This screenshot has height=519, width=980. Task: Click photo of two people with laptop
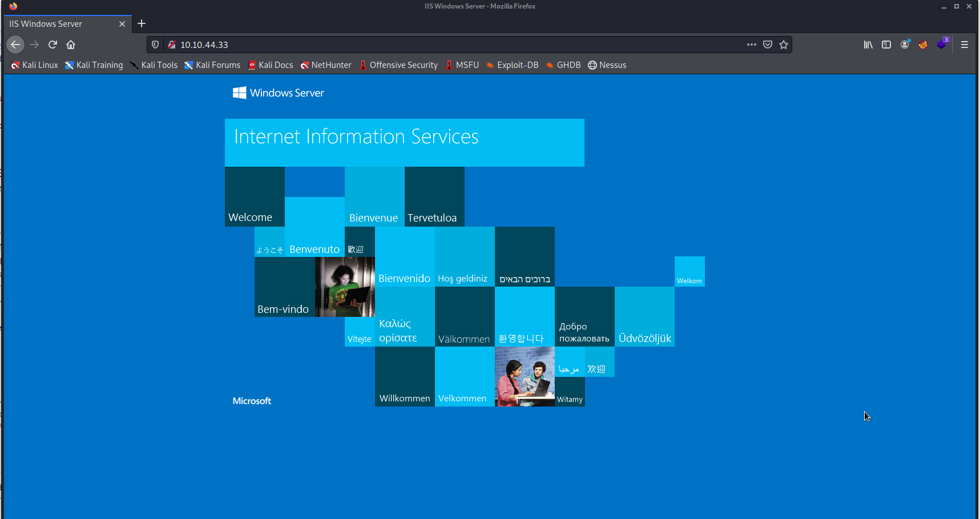point(525,376)
